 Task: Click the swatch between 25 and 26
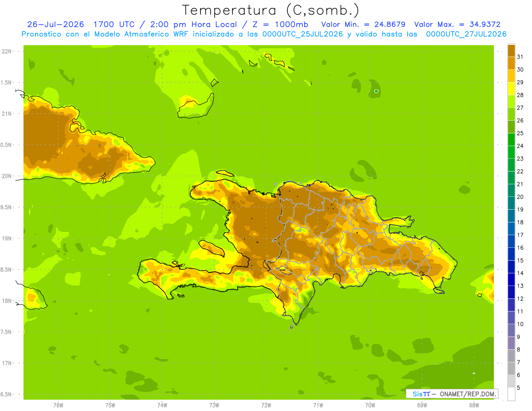click(x=511, y=127)
